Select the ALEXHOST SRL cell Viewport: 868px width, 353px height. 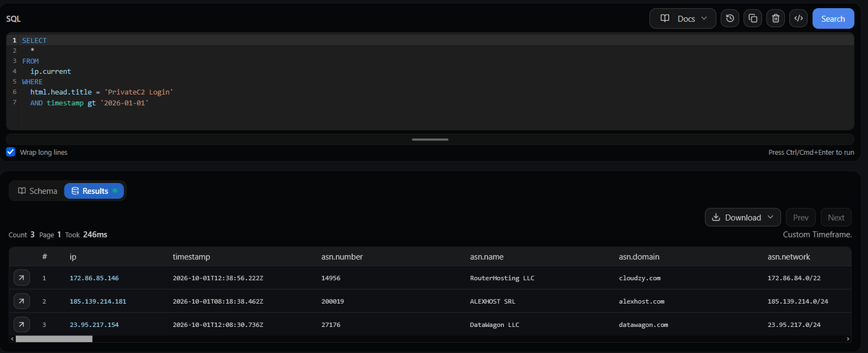492,302
